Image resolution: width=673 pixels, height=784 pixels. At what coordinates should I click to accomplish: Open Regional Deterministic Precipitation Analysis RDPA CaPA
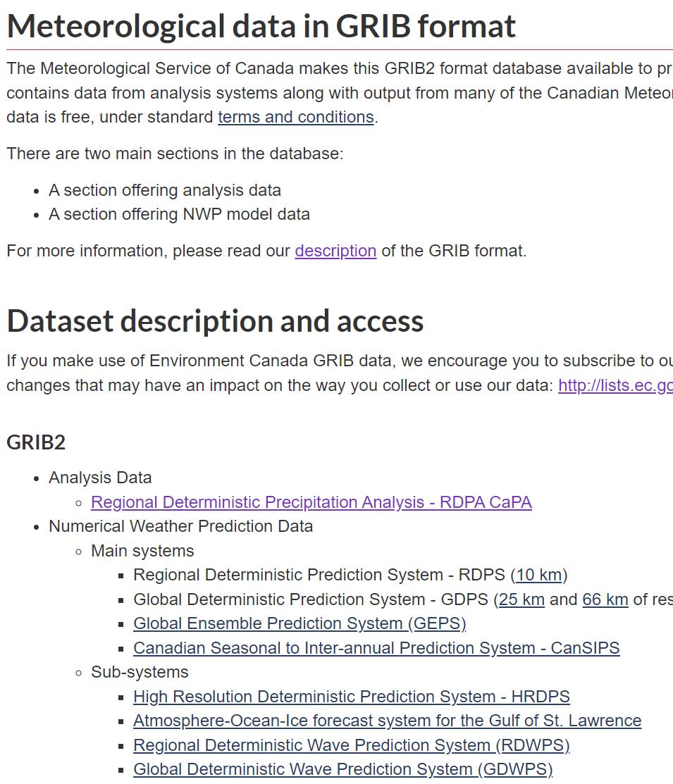coord(311,502)
